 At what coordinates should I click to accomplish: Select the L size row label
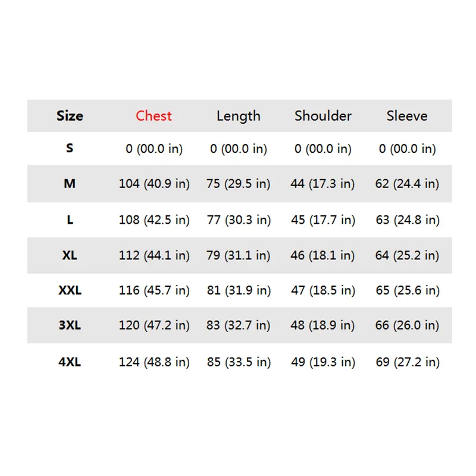coord(70,220)
